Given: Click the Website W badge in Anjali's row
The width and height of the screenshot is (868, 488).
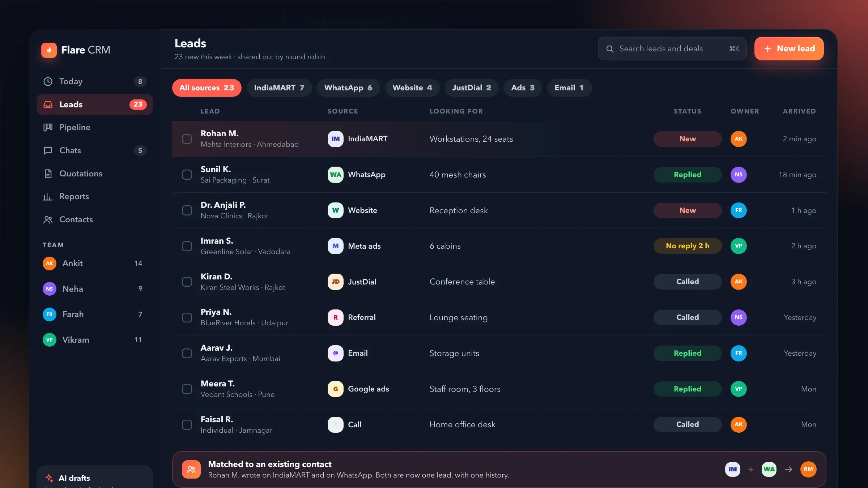Looking at the screenshot, I should click(336, 210).
